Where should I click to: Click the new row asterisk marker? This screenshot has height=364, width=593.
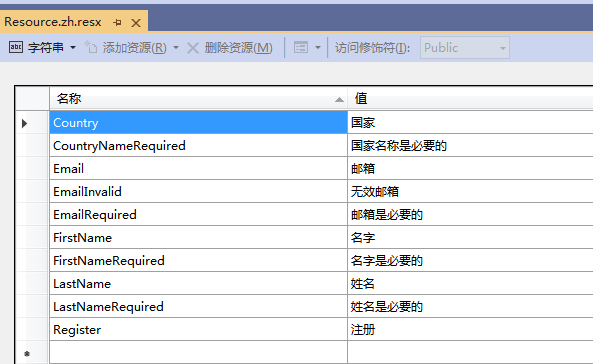27,354
